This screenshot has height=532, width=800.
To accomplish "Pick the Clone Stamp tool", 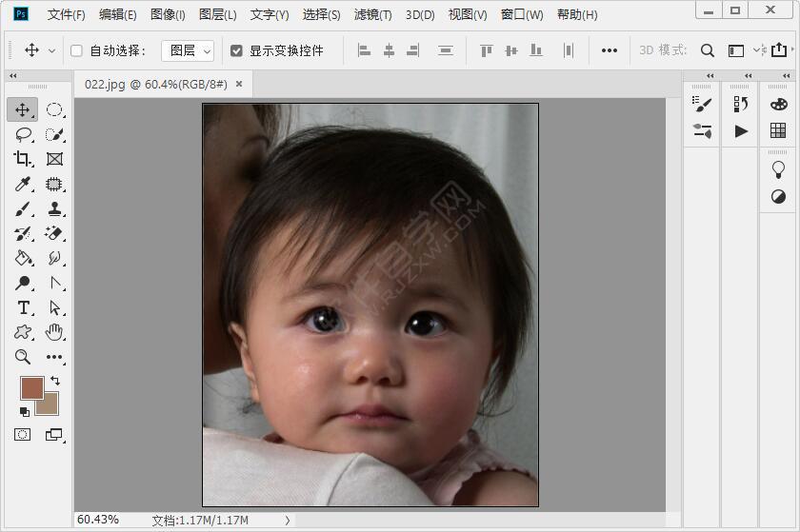I will (x=54, y=208).
